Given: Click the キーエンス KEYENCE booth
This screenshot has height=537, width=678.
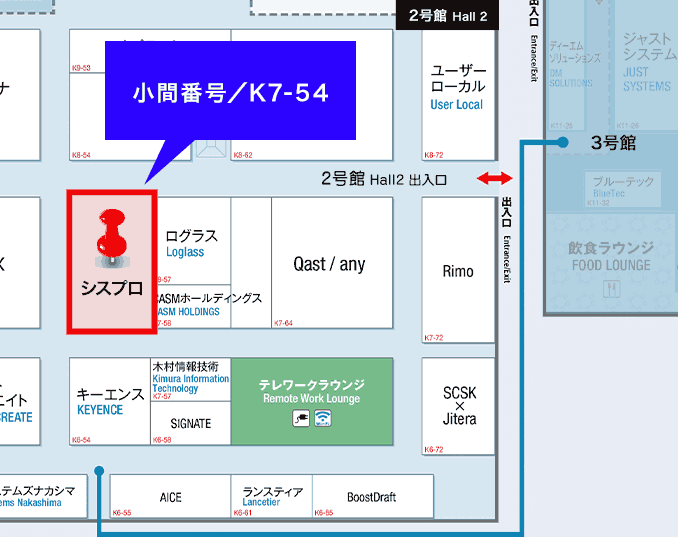Looking at the screenshot, I should (110, 401).
